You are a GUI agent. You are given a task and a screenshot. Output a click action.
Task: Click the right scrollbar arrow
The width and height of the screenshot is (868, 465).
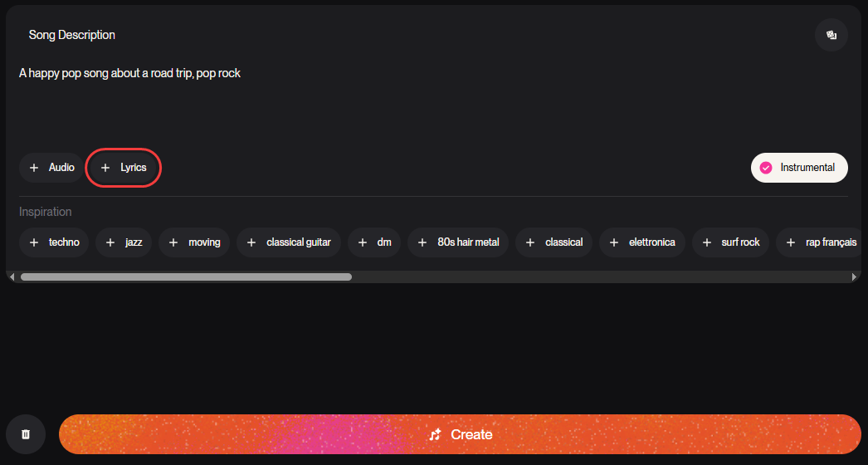coord(854,277)
